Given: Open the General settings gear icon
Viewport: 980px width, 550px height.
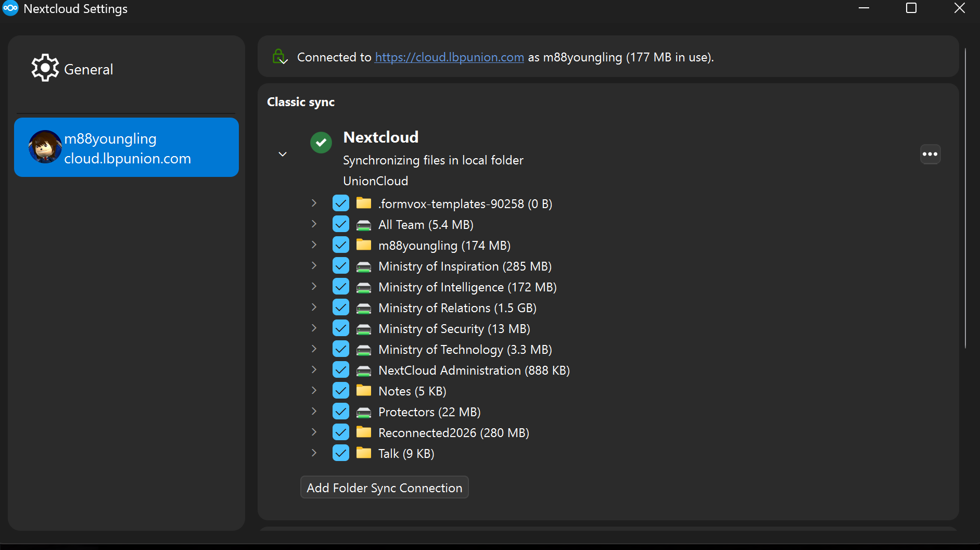Looking at the screenshot, I should coord(45,68).
